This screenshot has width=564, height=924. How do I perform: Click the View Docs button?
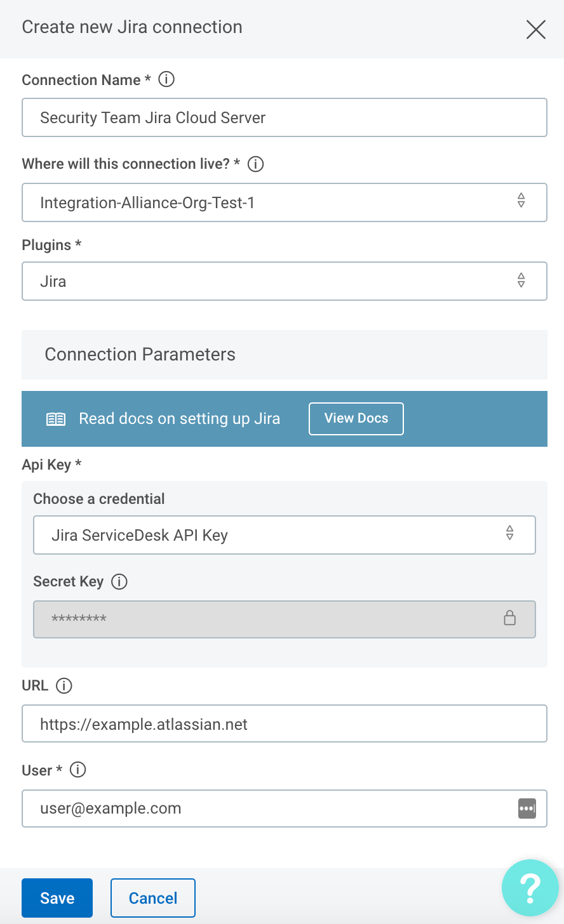tap(356, 419)
